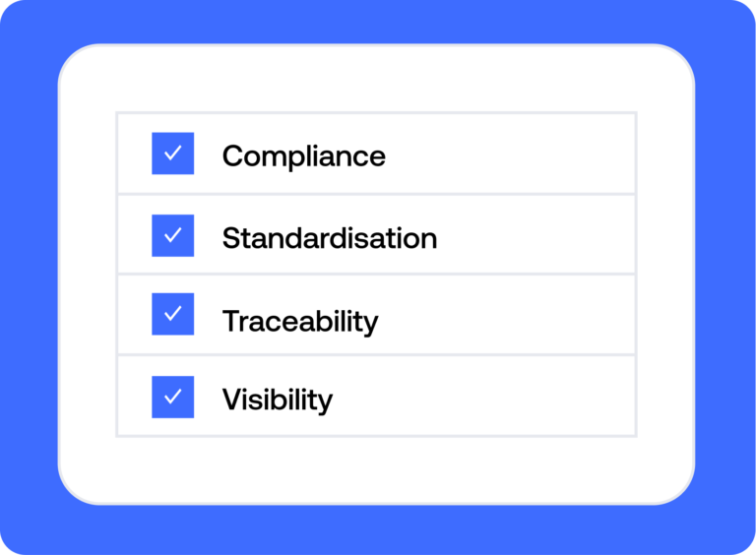Click the white checkmark icon beside Compliance
The image size is (756, 555).
point(173,154)
